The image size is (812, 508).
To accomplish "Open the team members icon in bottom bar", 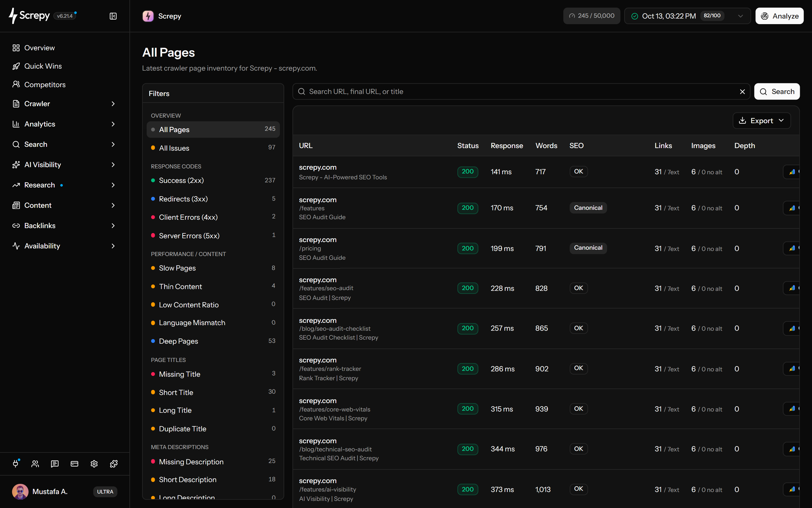I will click(35, 464).
